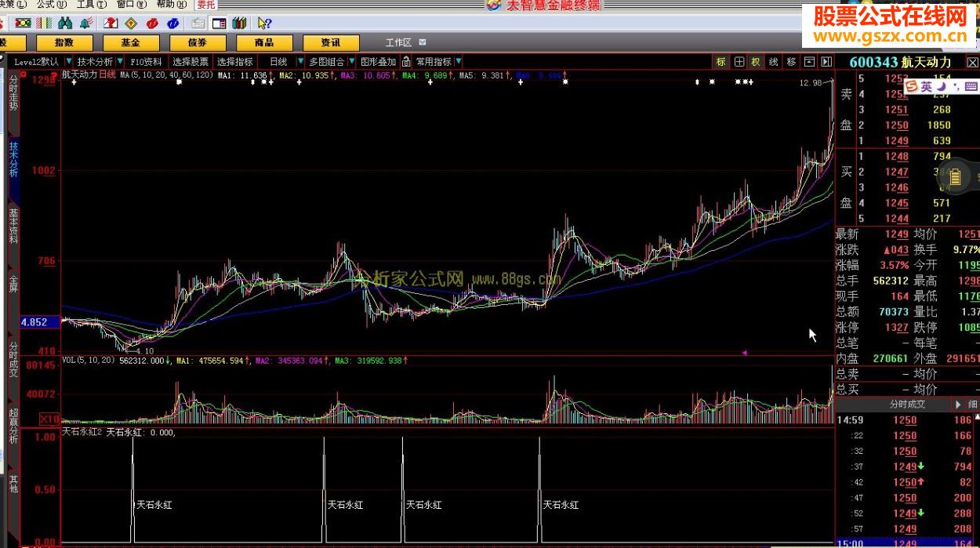This screenshot has width=980, height=548.
Task: Toggle the 标 marker display button
Action: [720, 61]
